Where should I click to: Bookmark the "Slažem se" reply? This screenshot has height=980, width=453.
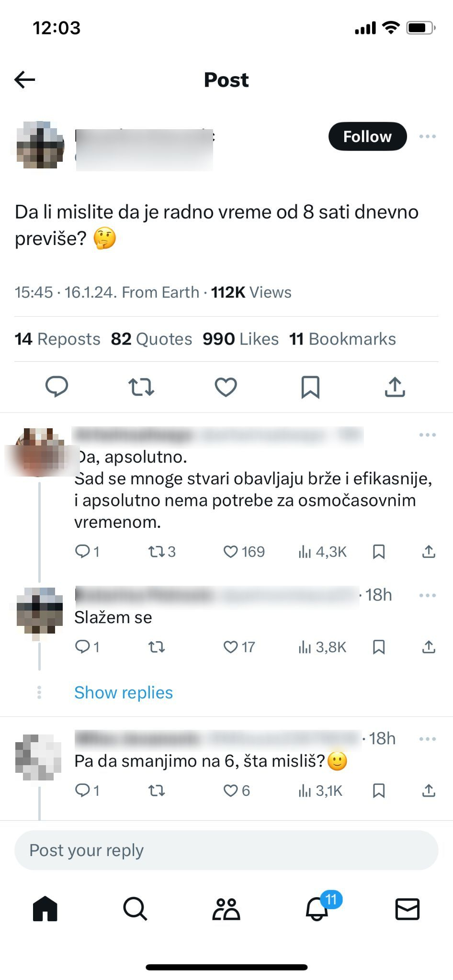point(379,647)
